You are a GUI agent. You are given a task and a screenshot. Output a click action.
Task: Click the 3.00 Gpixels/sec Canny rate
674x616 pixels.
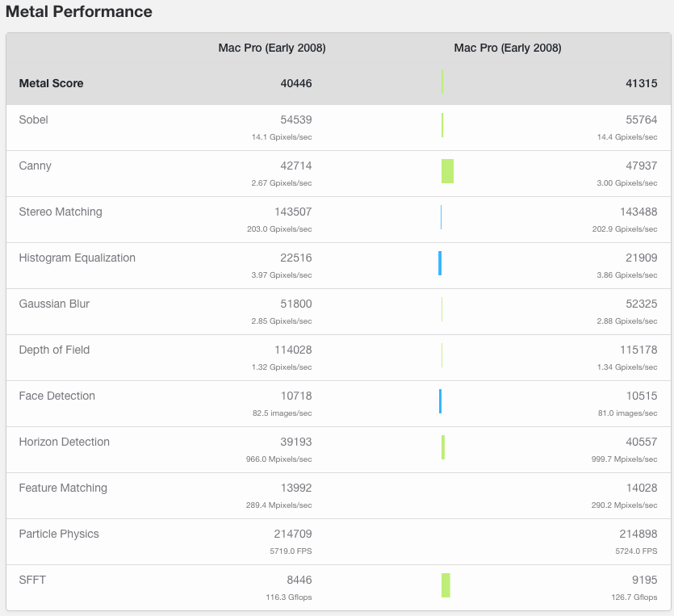(627, 183)
